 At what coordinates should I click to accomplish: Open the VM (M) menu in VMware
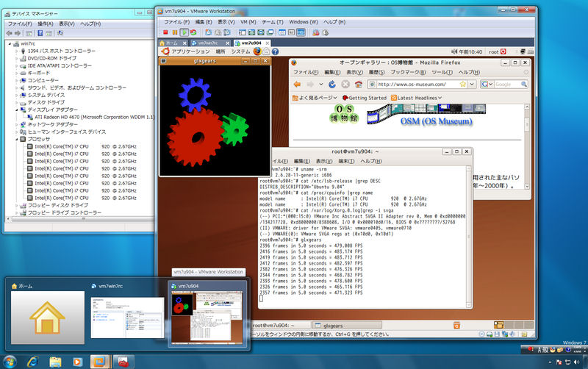(x=248, y=22)
